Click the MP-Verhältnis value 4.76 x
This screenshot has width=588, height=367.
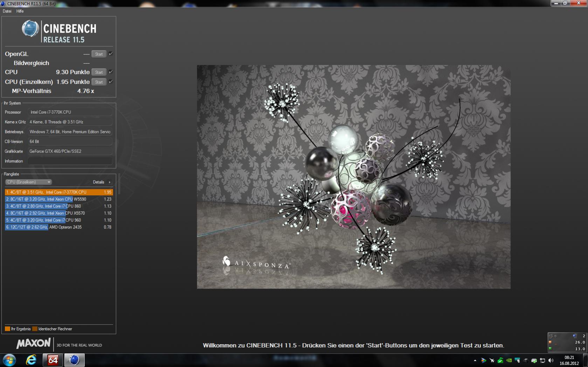86,91
